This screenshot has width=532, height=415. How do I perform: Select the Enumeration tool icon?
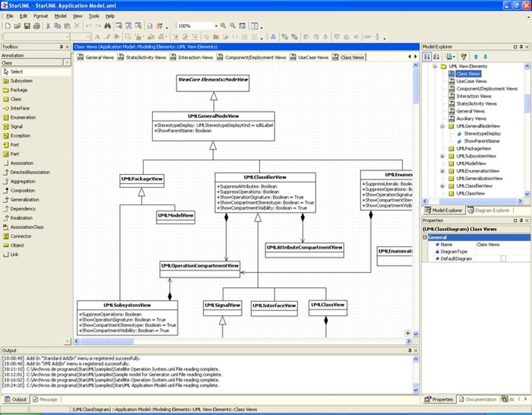point(6,117)
